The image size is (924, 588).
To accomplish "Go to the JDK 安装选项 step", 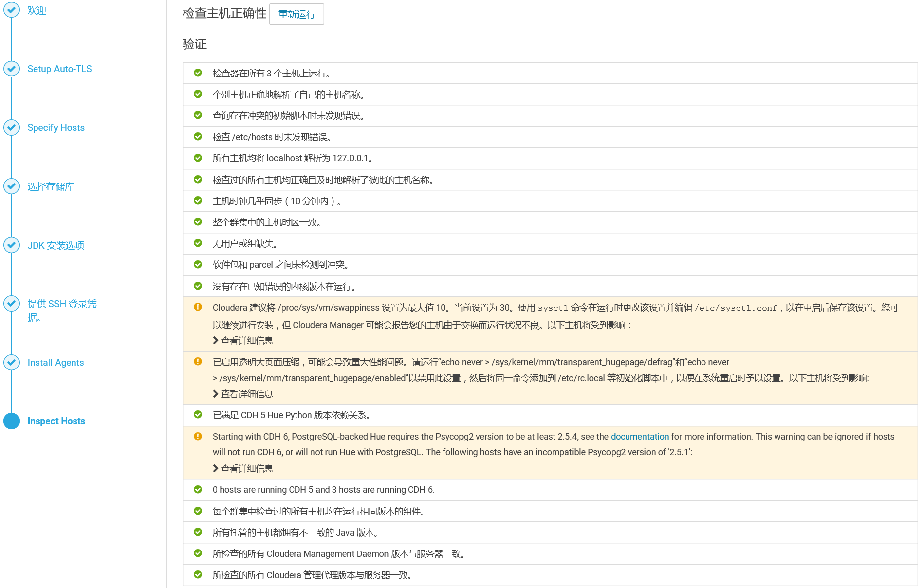I will (56, 245).
